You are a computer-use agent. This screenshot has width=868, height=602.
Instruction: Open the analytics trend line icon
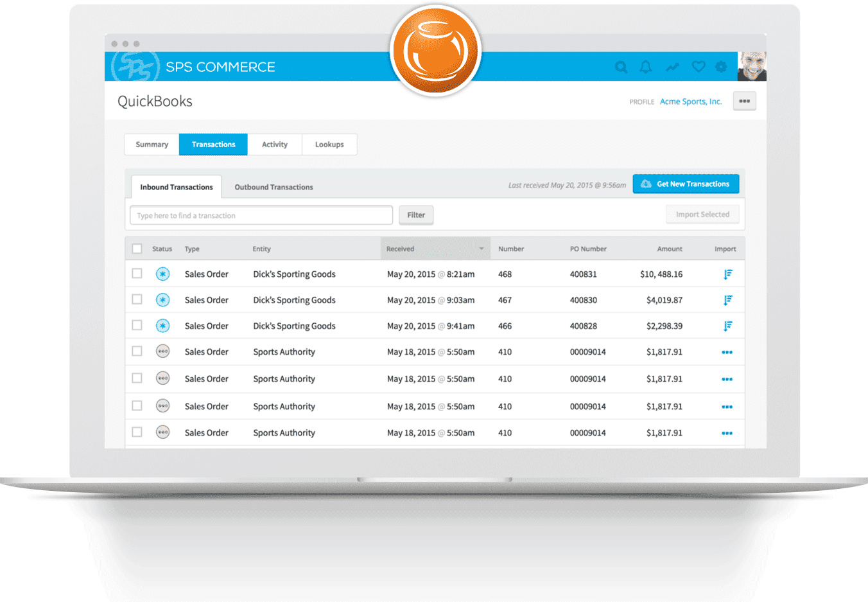[x=672, y=67]
